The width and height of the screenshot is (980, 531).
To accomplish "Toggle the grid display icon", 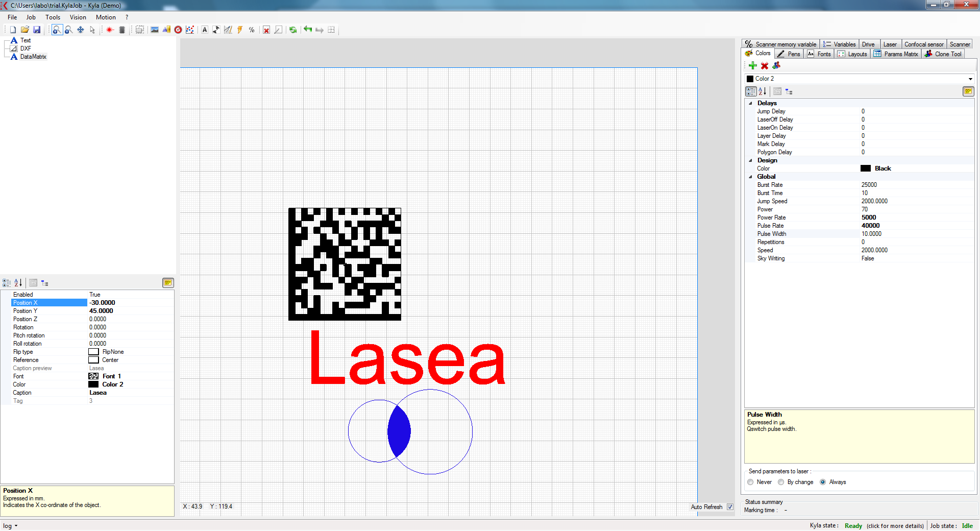I will coord(331,30).
